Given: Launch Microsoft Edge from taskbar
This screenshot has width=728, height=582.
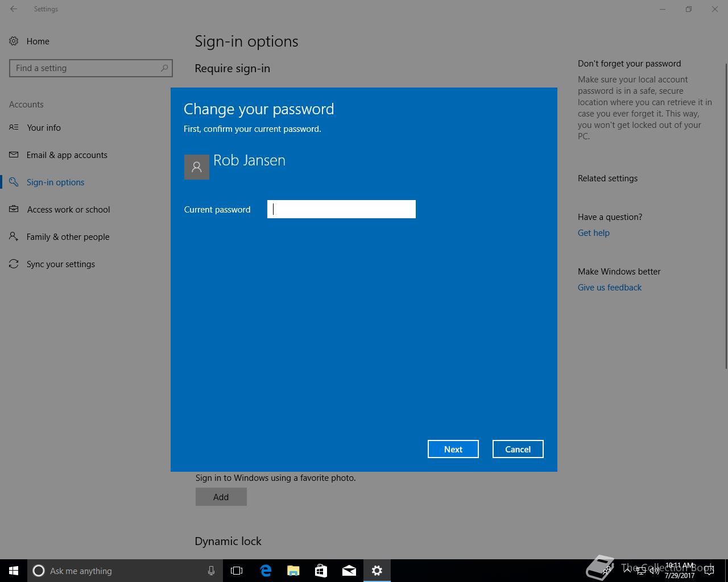Looking at the screenshot, I should (x=266, y=571).
